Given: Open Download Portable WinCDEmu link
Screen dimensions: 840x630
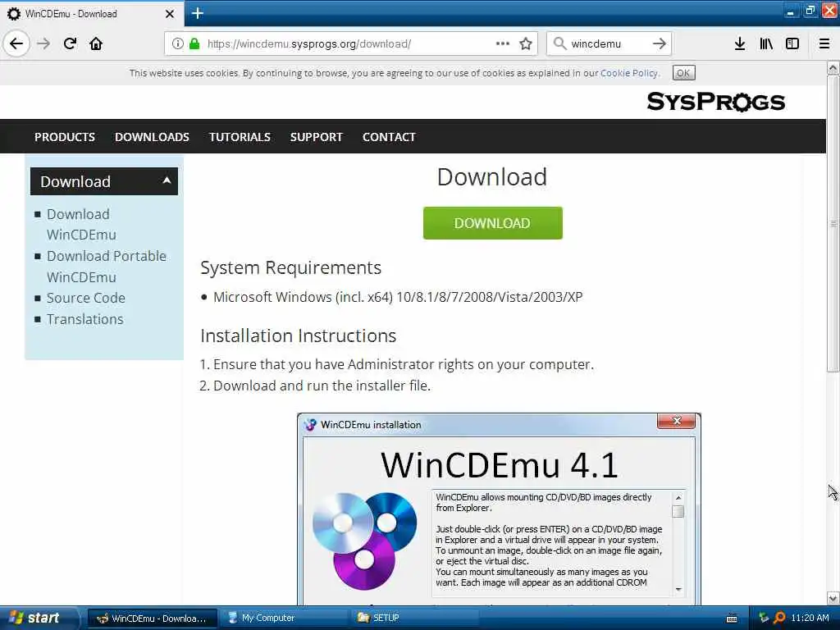Looking at the screenshot, I should (107, 267).
